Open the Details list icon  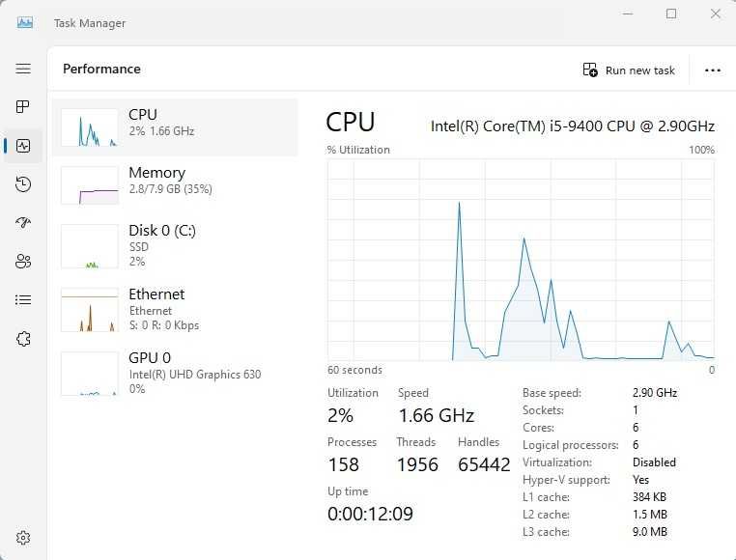23,299
